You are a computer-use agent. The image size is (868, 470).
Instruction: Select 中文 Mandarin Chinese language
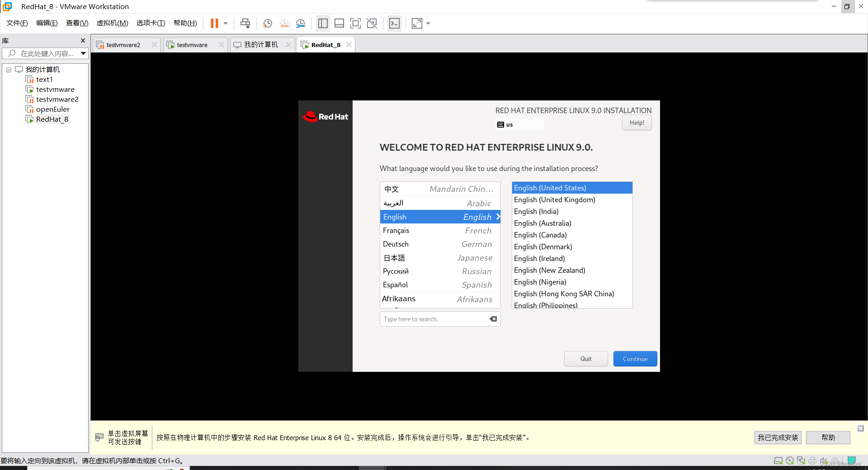click(440, 189)
